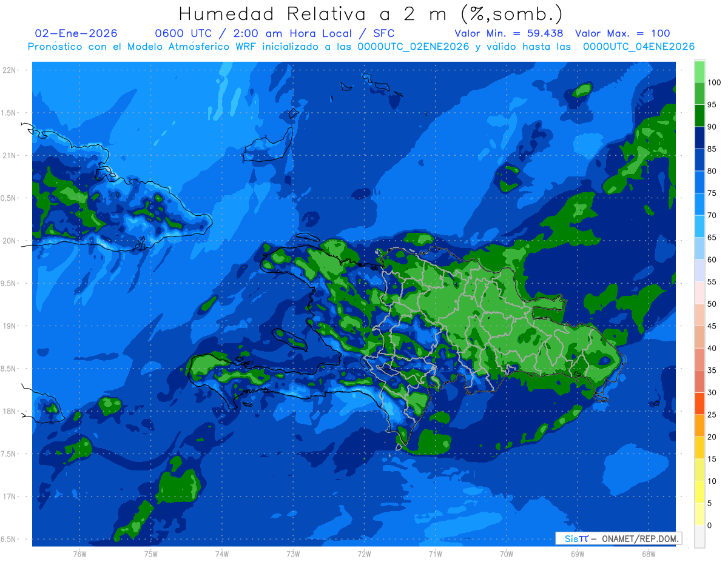Click the latitude label '0.5N'

[8, 198]
